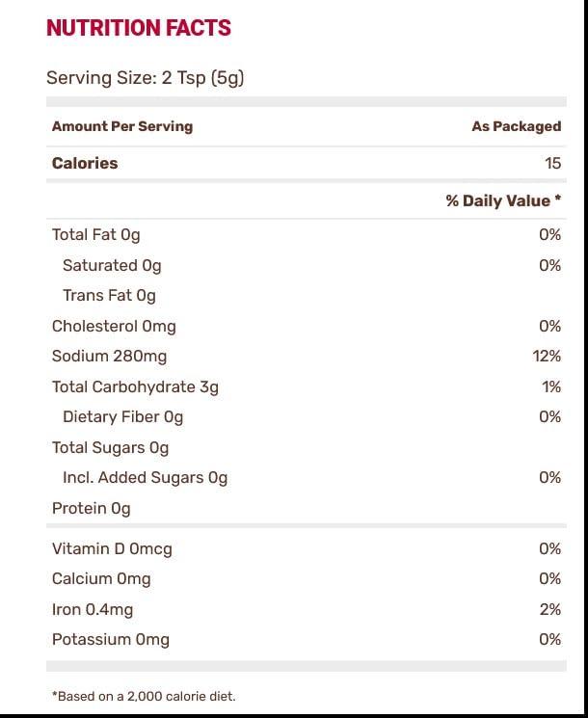Select the Incl. Added Sugars 0g line
The height and width of the screenshot is (718, 588).
click(145, 478)
